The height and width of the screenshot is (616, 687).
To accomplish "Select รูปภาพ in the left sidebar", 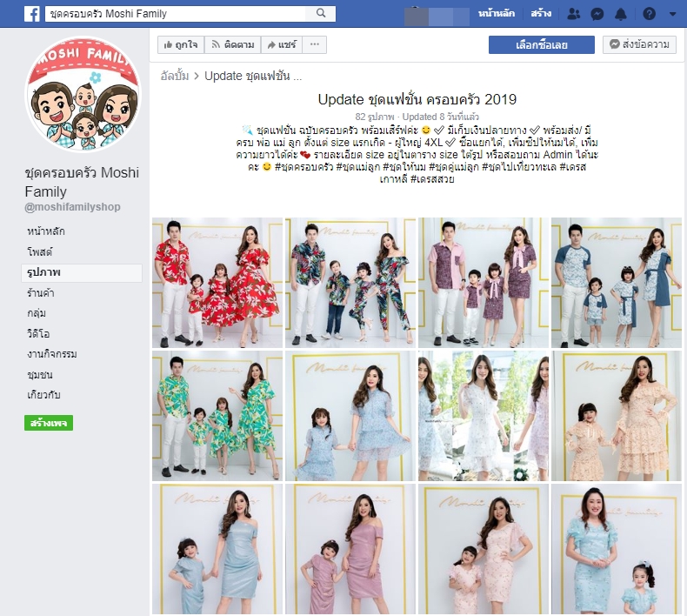I will point(38,272).
